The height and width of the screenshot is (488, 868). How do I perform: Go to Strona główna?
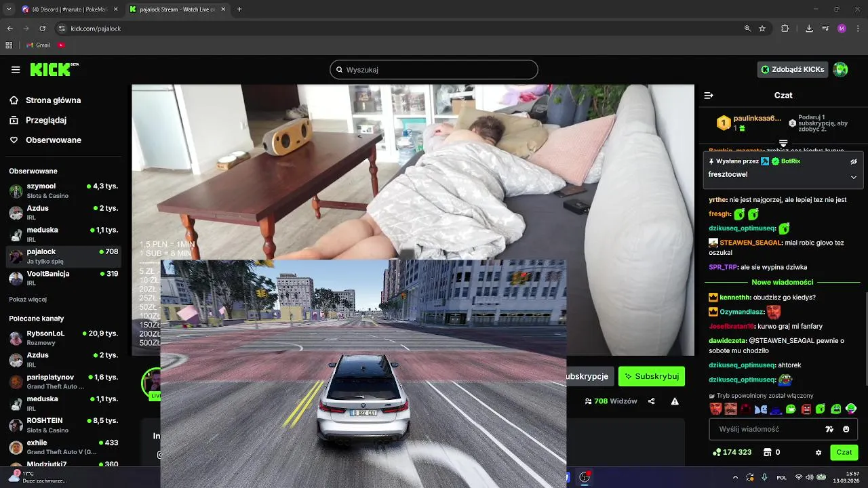tap(45, 100)
